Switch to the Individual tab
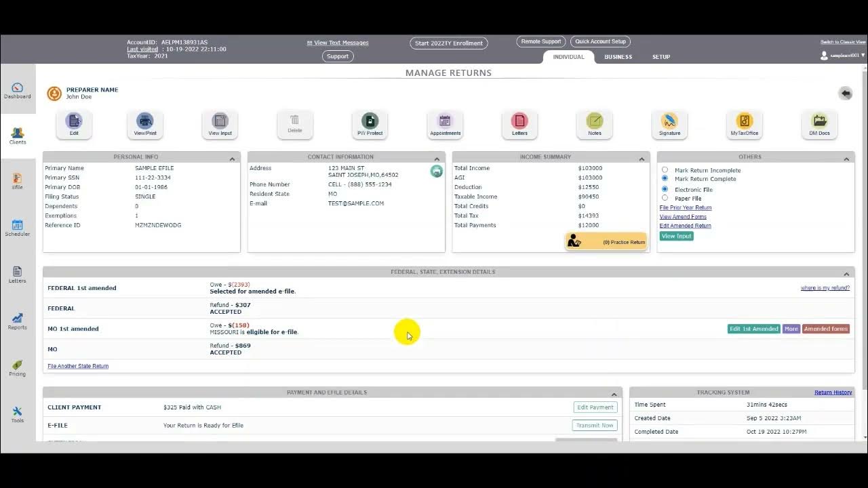The image size is (868, 488). 568,57
